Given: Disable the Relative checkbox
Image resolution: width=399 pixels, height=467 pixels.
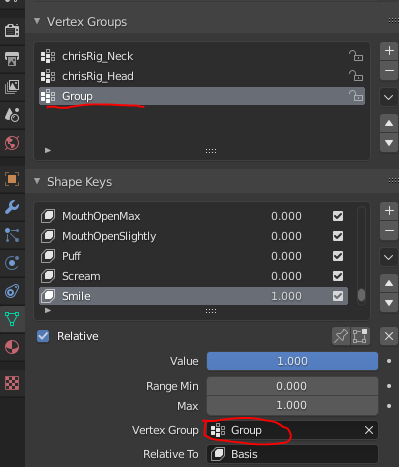Looking at the screenshot, I should click(x=43, y=336).
